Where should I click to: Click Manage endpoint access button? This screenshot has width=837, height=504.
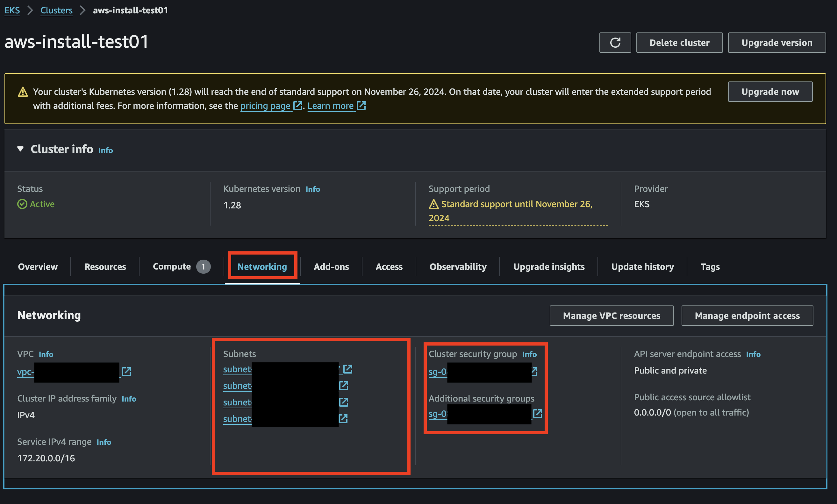[x=747, y=315]
